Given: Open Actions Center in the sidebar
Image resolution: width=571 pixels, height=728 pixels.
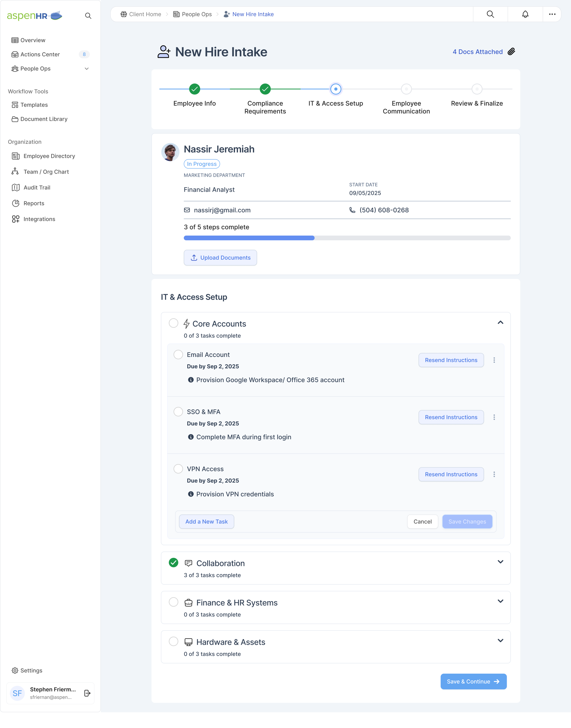Looking at the screenshot, I should pos(40,54).
